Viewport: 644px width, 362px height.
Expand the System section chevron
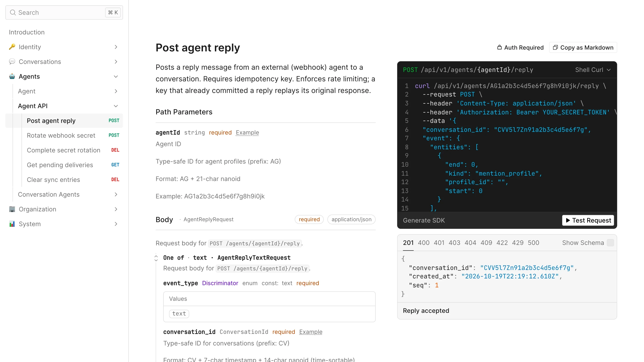pyautogui.click(x=116, y=224)
